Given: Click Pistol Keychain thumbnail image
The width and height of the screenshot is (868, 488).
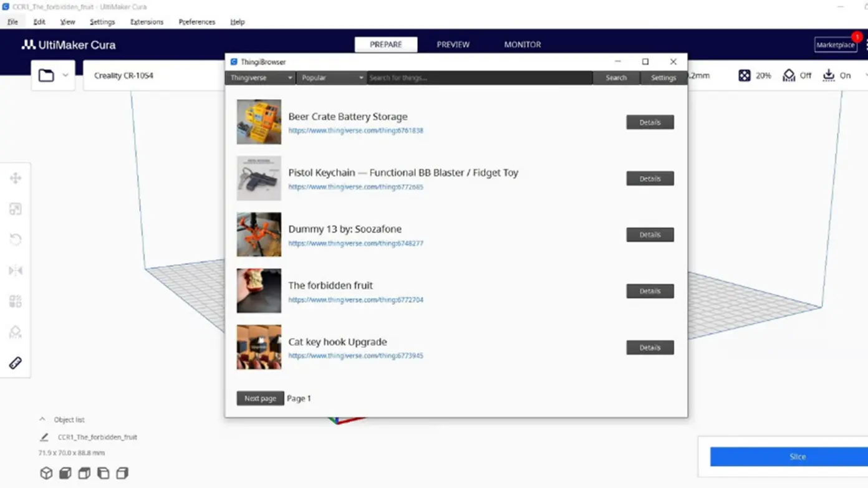Looking at the screenshot, I should (259, 178).
